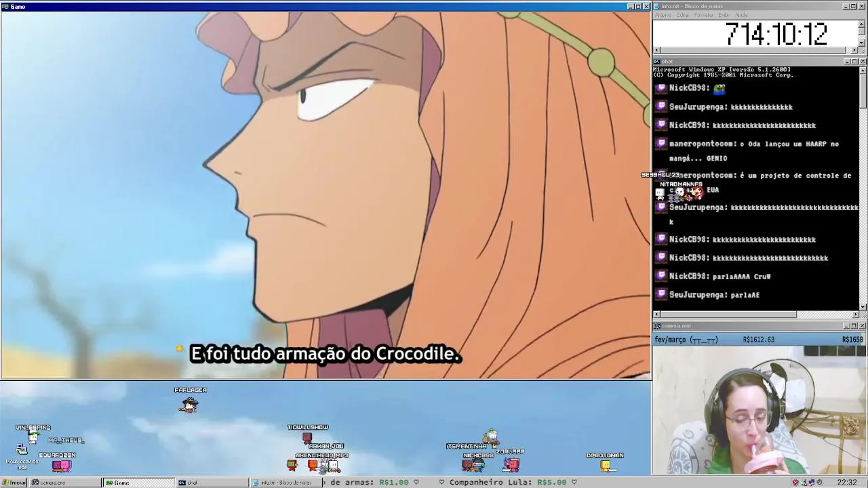The image size is (868, 488).
Task: Click the Twitch badge beside NickCB98 parlaAAAA message
Action: 662,276
